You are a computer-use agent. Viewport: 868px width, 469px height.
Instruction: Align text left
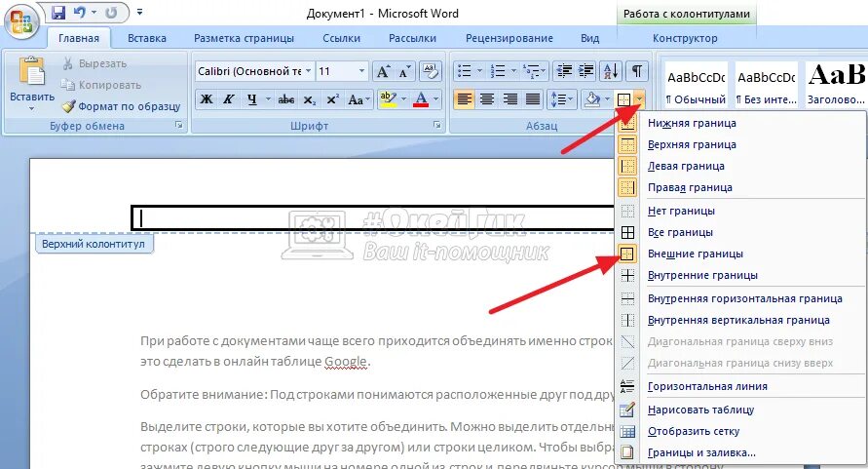464,99
